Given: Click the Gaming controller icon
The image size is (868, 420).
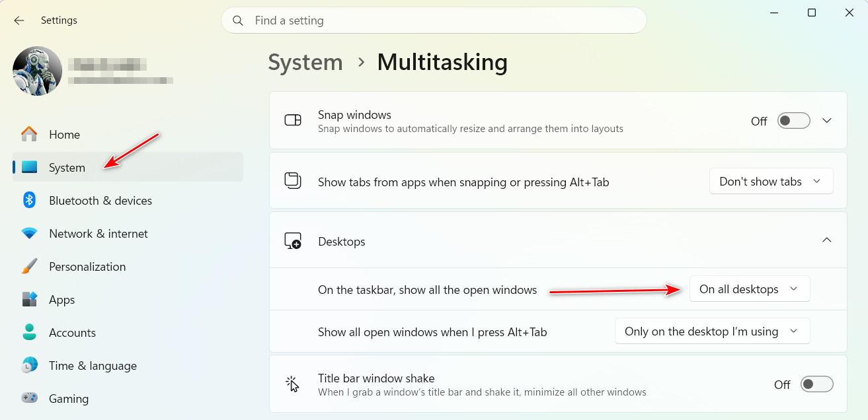Looking at the screenshot, I should [x=29, y=398].
